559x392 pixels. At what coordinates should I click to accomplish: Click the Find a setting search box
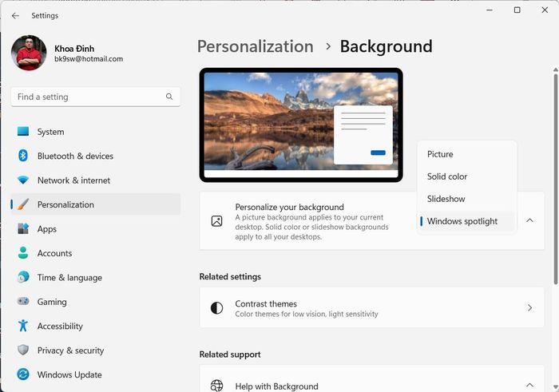tap(88, 97)
